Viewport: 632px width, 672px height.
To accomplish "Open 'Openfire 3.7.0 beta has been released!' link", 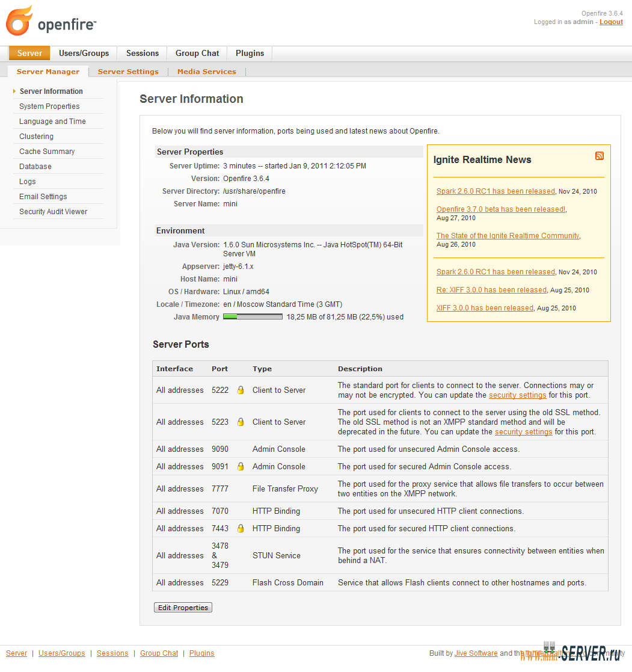I will [501, 209].
